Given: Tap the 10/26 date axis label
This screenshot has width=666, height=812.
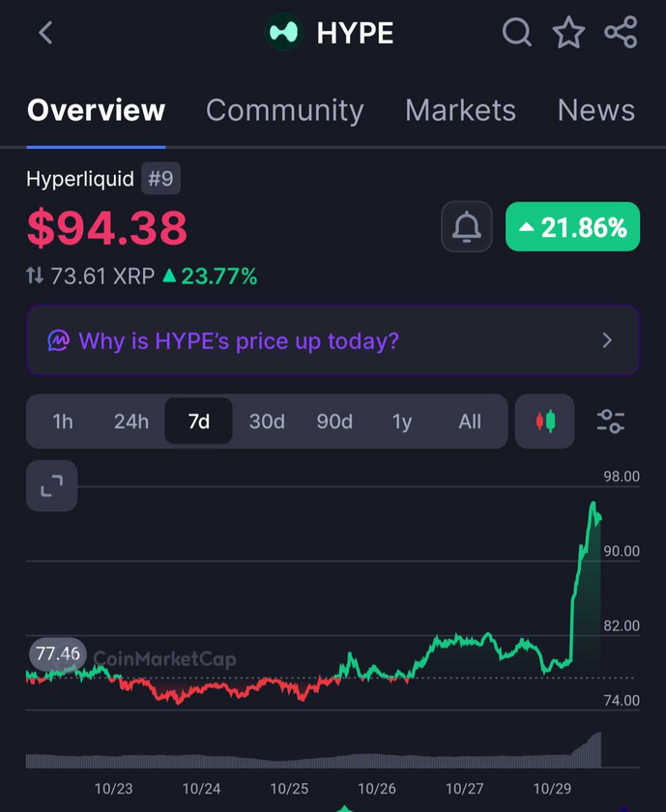Looking at the screenshot, I should [377, 789].
